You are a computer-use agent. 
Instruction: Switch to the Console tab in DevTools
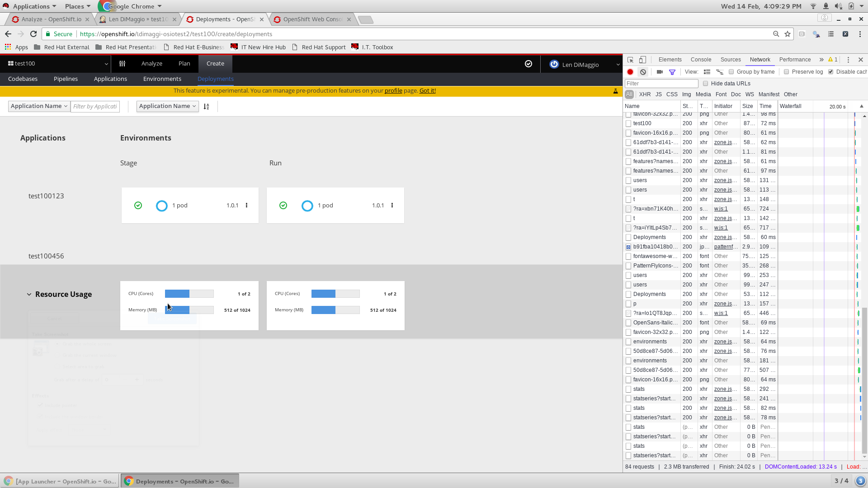(701, 59)
